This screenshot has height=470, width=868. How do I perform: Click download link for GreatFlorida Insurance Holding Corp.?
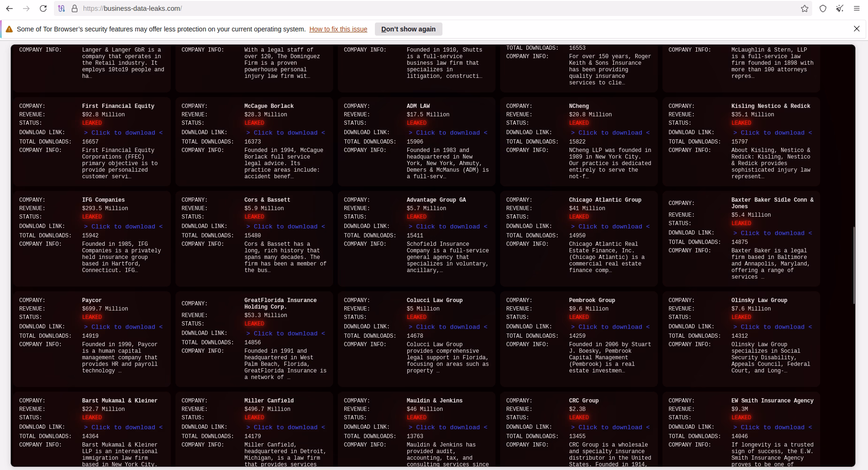286,334
